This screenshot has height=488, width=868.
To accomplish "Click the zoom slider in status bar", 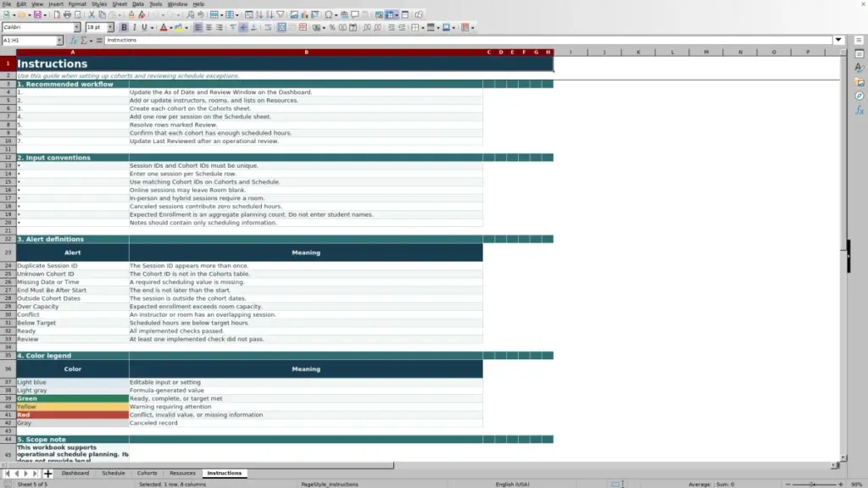I will [x=814, y=484].
